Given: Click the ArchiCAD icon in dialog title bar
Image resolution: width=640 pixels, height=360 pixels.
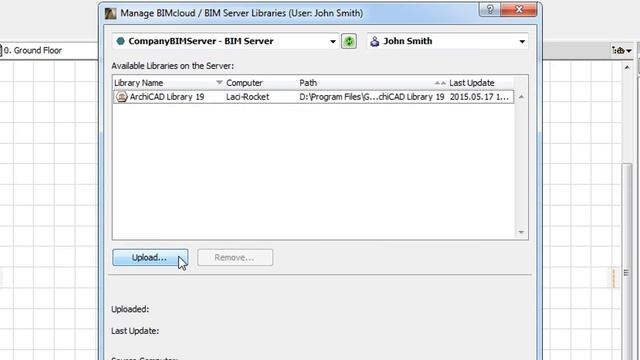Looking at the screenshot, I should (110, 13).
